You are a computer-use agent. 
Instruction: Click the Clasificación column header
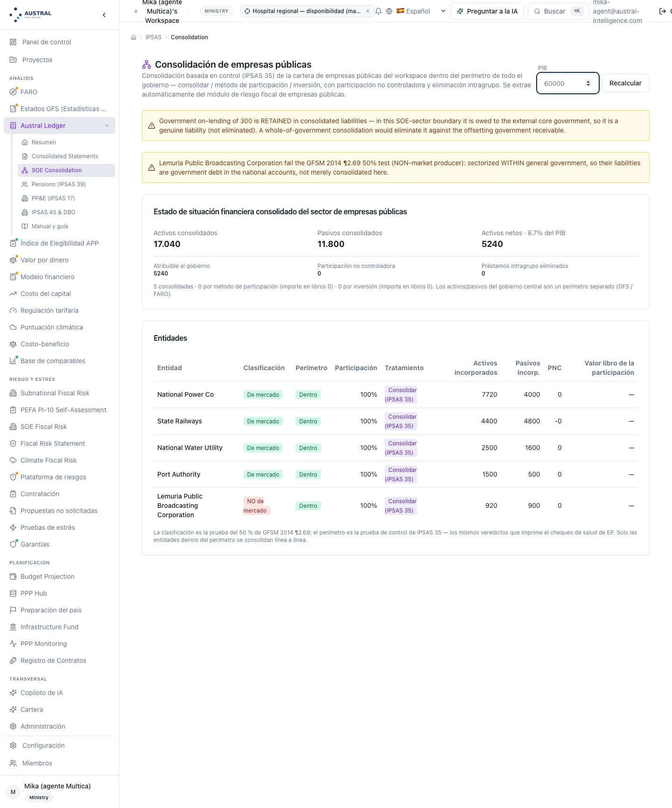point(264,368)
